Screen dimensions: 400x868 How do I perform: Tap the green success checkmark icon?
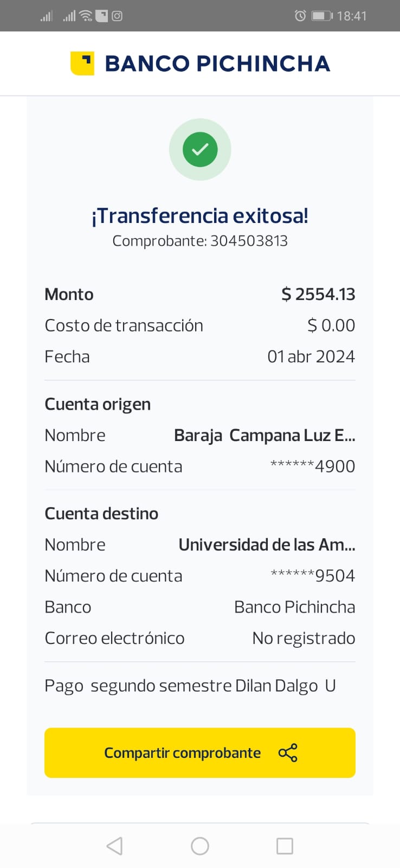[x=200, y=149]
